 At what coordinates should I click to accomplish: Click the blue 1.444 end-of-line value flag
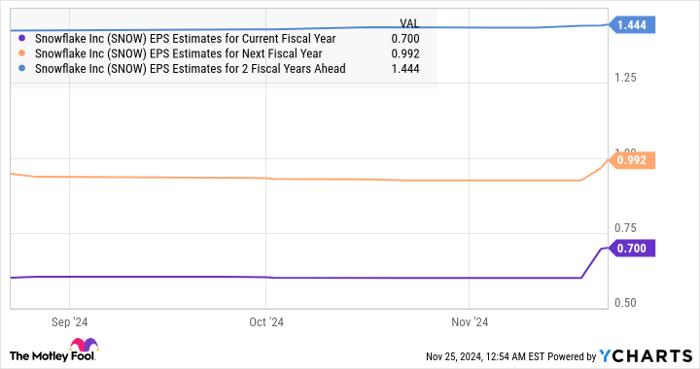coord(631,25)
